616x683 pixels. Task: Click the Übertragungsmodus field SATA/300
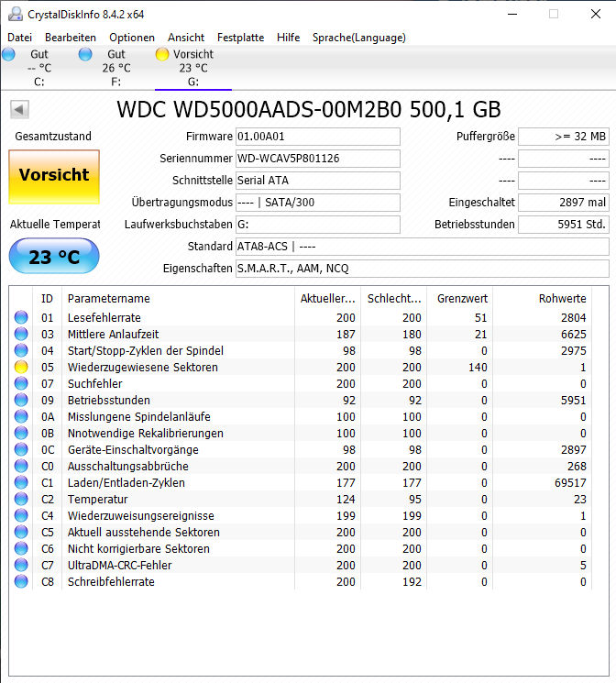tap(317, 203)
